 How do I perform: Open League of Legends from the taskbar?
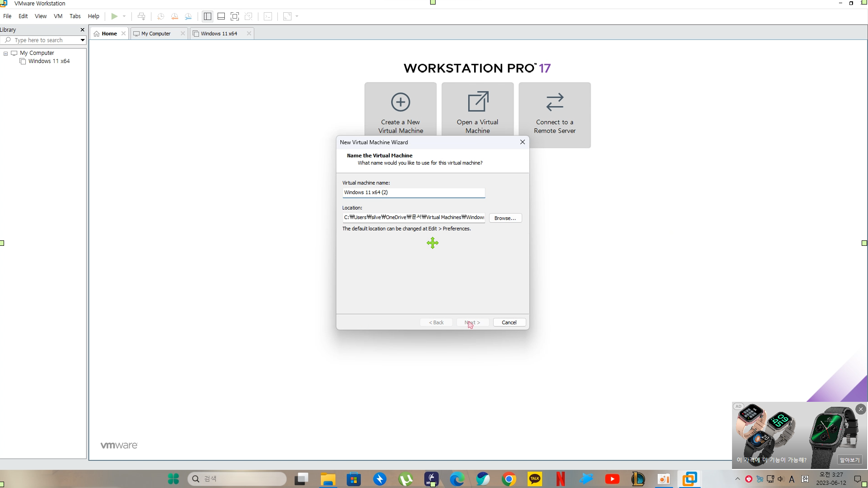(638, 479)
